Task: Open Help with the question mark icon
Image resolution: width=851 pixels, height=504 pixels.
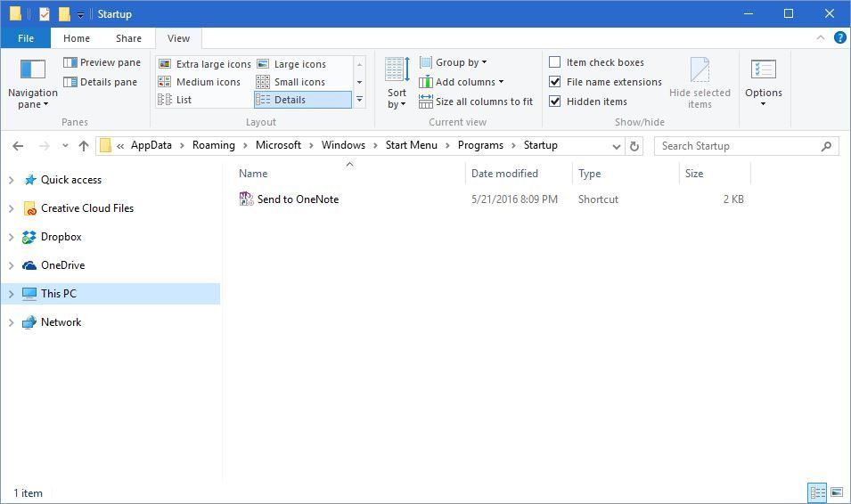Action: [x=839, y=37]
